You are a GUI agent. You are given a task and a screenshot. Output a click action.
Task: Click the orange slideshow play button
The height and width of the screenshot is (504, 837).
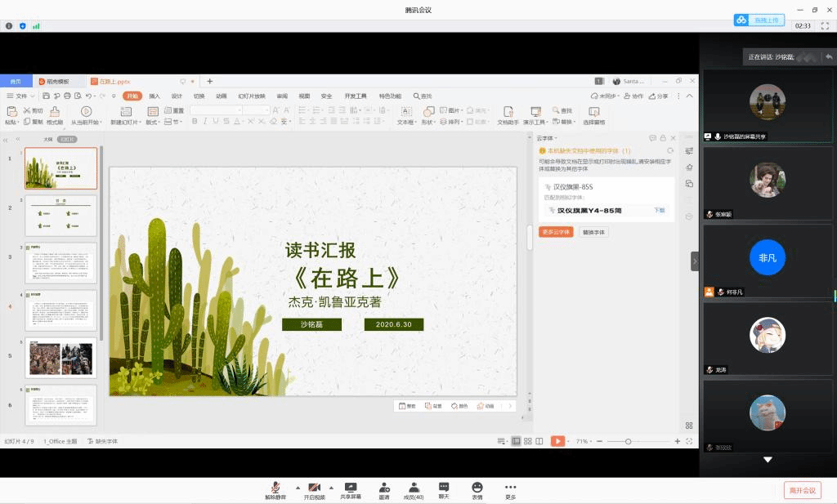[x=557, y=441]
